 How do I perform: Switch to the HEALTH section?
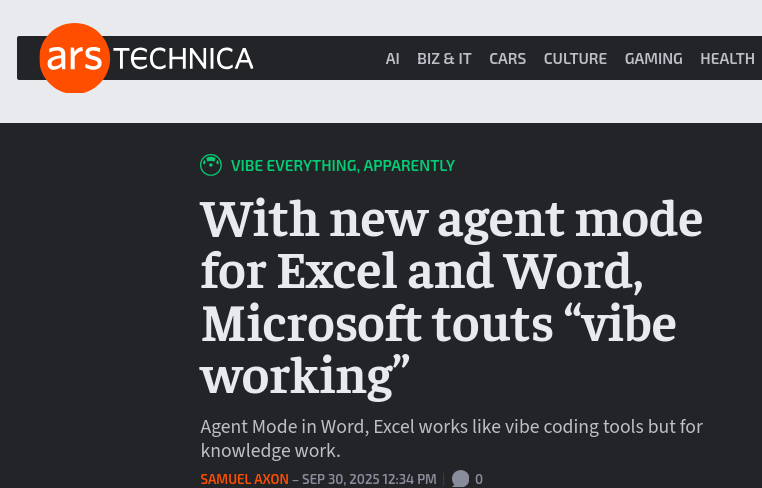pyautogui.click(x=727, y=59)
